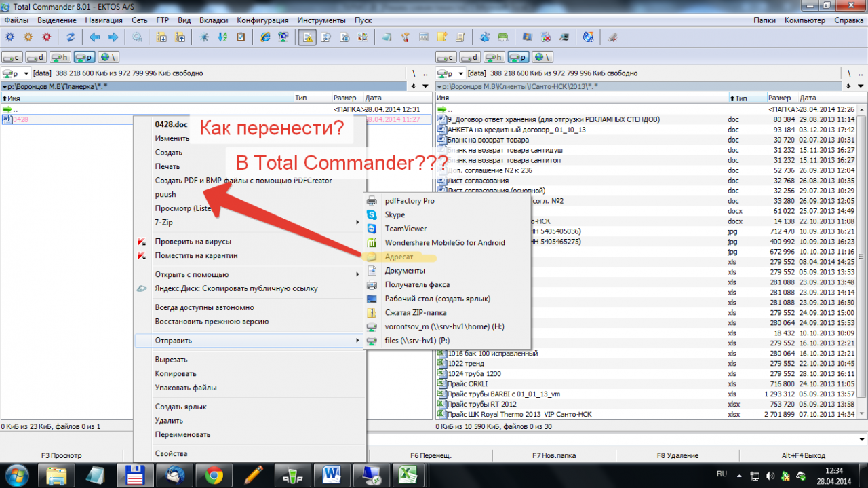
Task: Switch right panel to drive h
Action: 494,58
